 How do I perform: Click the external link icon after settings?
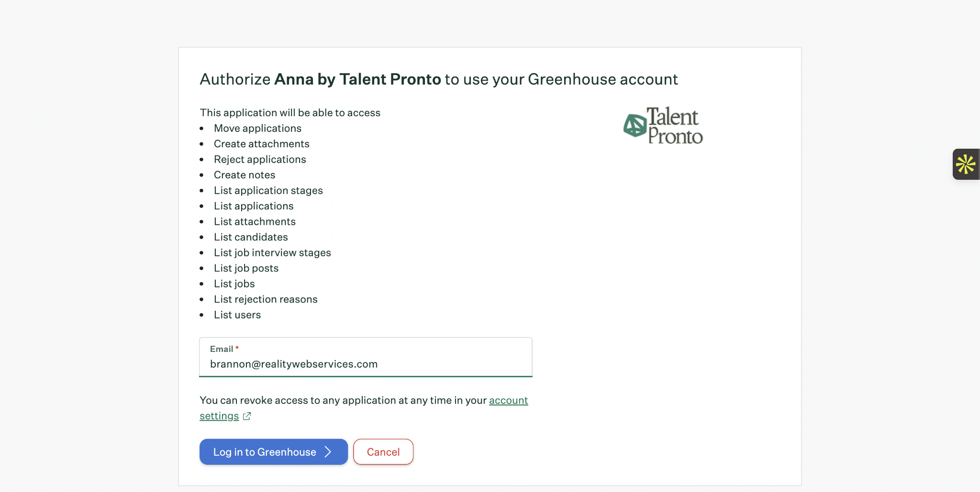pyautogui.click(x=247, y=416)
